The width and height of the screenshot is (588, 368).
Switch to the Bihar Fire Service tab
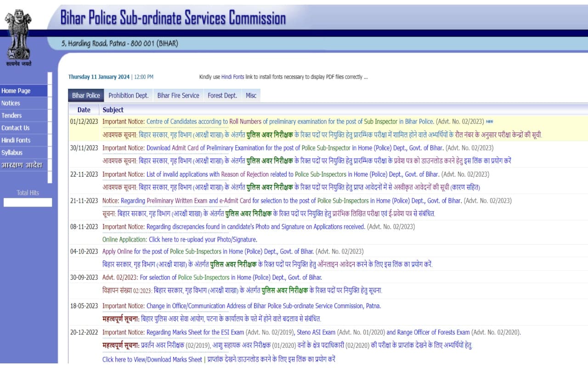(178, 96)
